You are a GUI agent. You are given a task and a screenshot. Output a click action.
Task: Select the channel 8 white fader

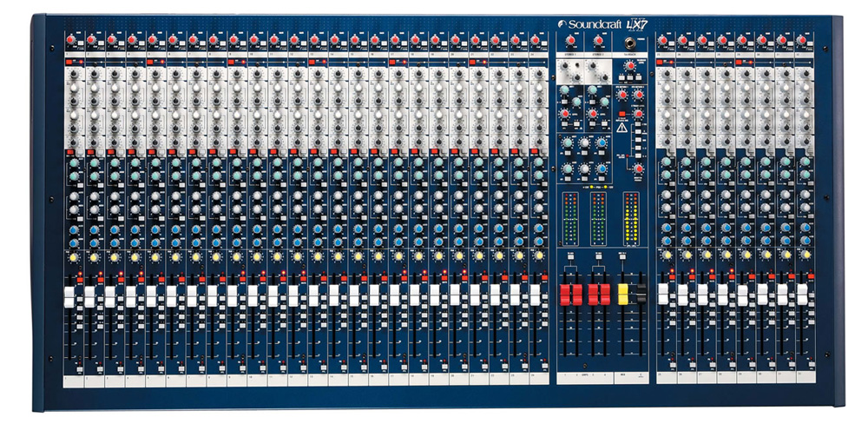pos(212,296)
